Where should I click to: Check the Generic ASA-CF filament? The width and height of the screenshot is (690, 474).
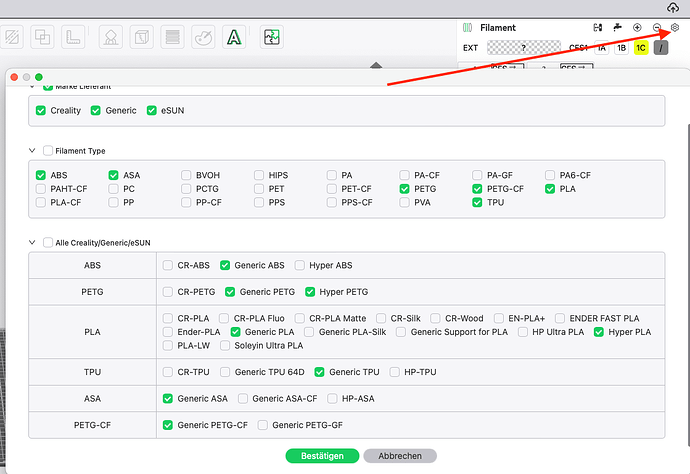point(243,398)
